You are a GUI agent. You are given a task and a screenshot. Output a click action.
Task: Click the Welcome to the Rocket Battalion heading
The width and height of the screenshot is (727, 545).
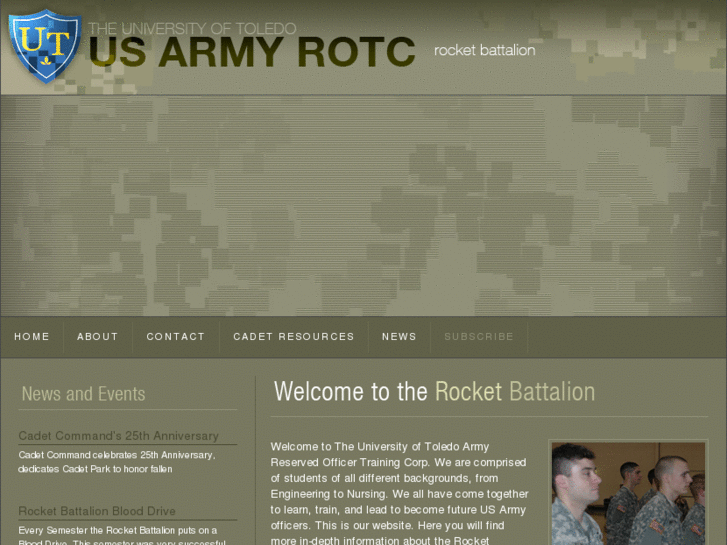(434, 391)
